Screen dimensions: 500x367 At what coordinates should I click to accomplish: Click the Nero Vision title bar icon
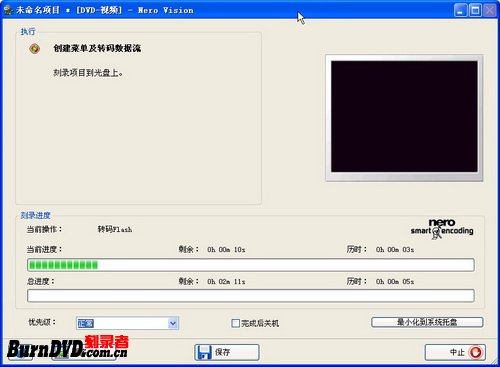coord(8,10)
